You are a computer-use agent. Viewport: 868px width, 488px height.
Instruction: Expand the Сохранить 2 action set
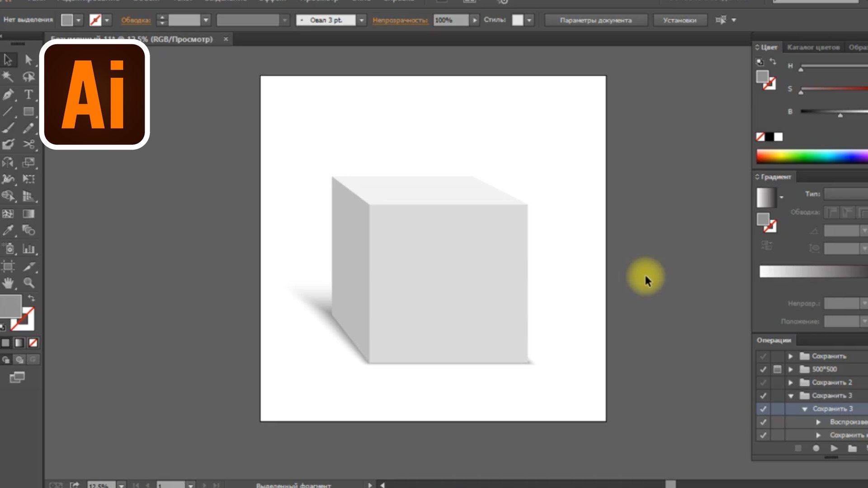791,382
